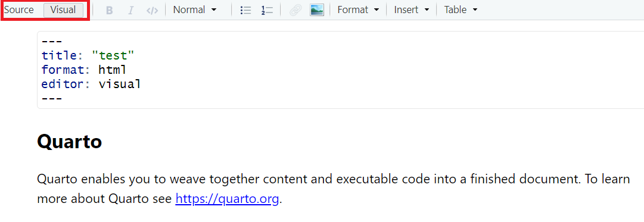Apply italic formatting icon
This screenshot has height=222, width=644.
130,10
